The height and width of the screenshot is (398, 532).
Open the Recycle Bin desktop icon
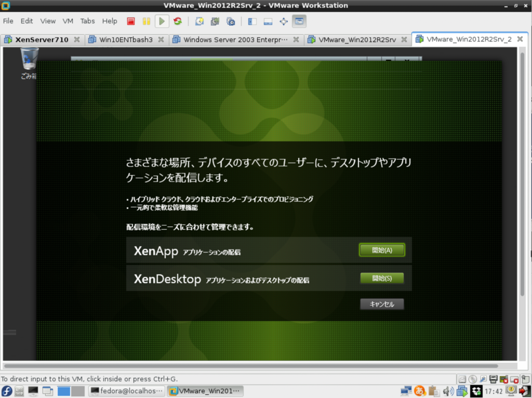point(29,63)
